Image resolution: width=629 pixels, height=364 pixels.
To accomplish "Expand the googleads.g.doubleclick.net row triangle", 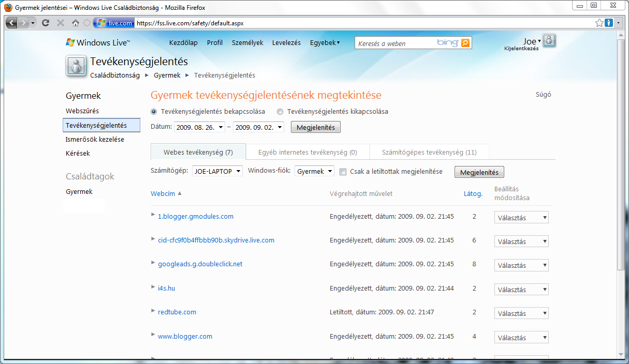I will click(153, 262).
